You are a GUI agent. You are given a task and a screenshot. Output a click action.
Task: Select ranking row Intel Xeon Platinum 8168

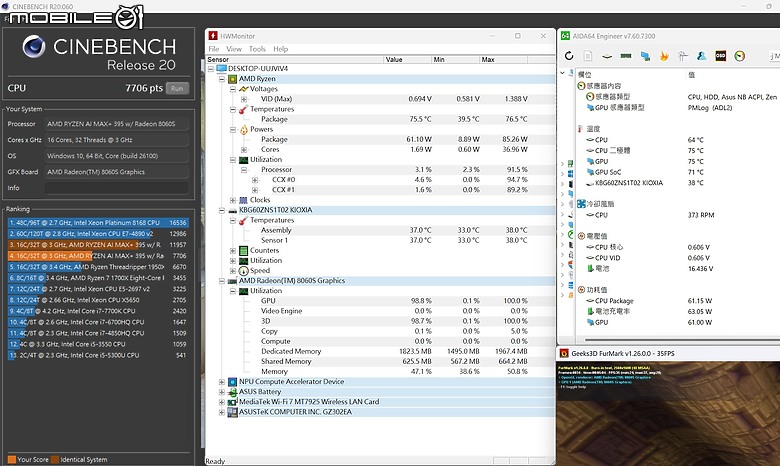pos(98,222)
